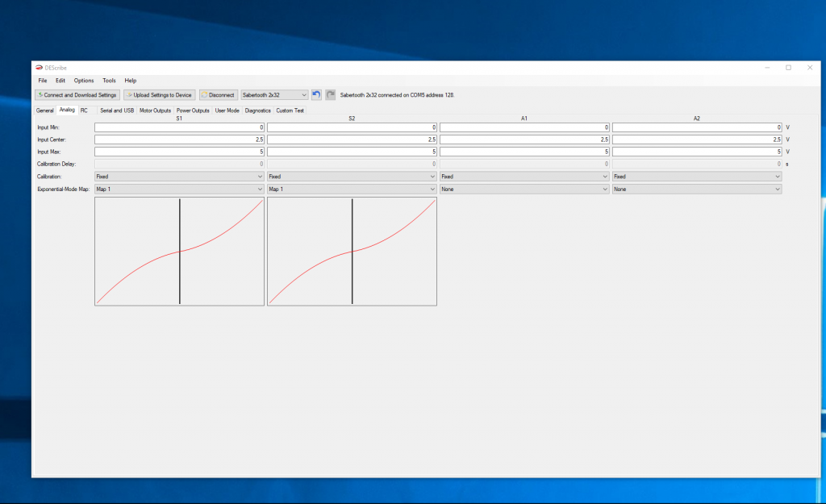826x504 pixels.
Task: Click the redo arrow icon in toolbar
Action: 330,95
